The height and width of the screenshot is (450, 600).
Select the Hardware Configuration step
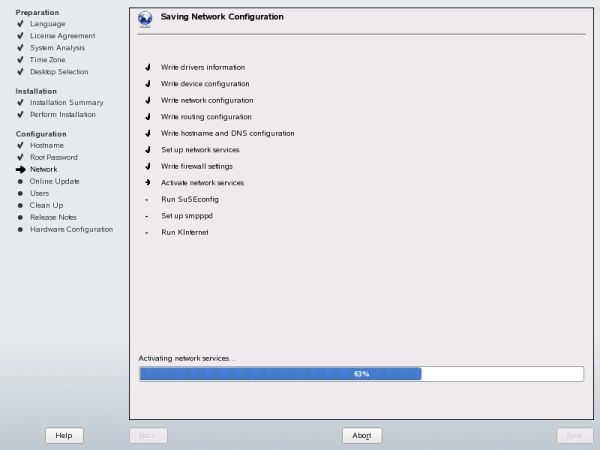[72, 229]
